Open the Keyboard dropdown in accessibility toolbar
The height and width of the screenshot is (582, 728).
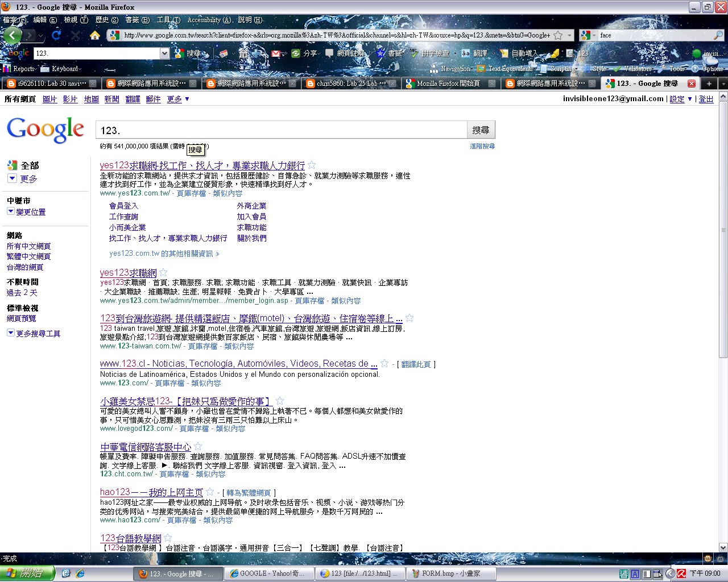pos(62,69)
